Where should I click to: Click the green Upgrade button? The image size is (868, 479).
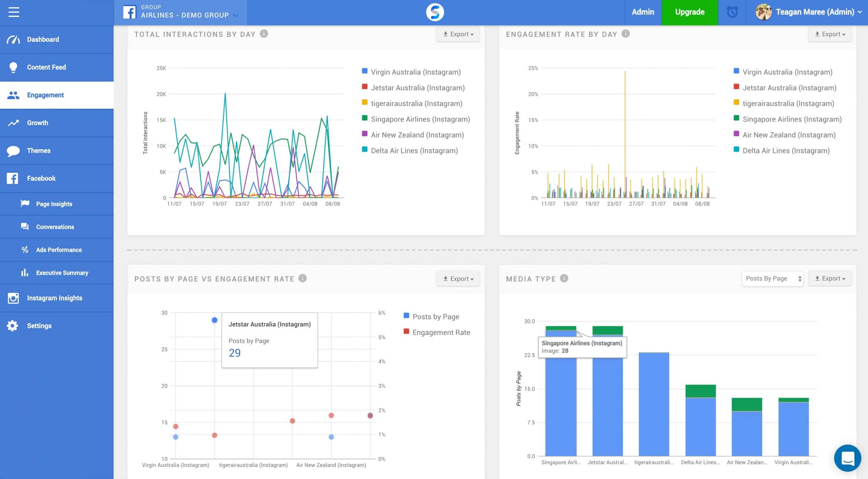pos(690,12)
